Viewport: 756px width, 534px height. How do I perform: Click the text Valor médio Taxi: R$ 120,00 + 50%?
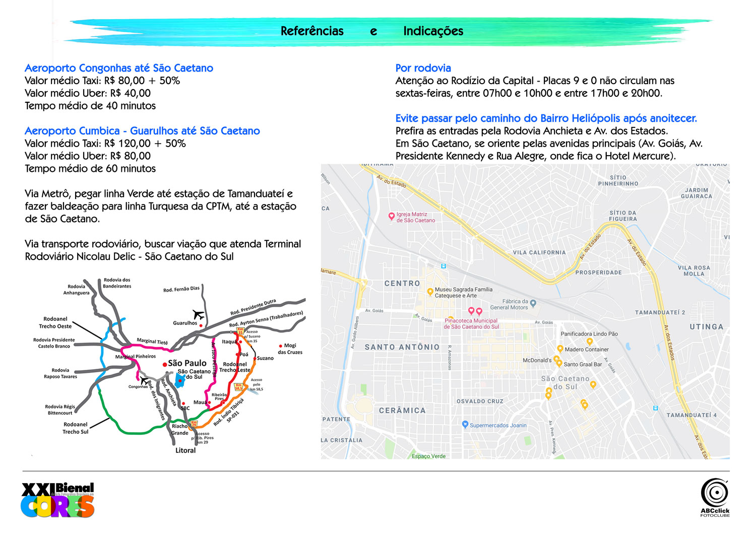tap(105, 144)
